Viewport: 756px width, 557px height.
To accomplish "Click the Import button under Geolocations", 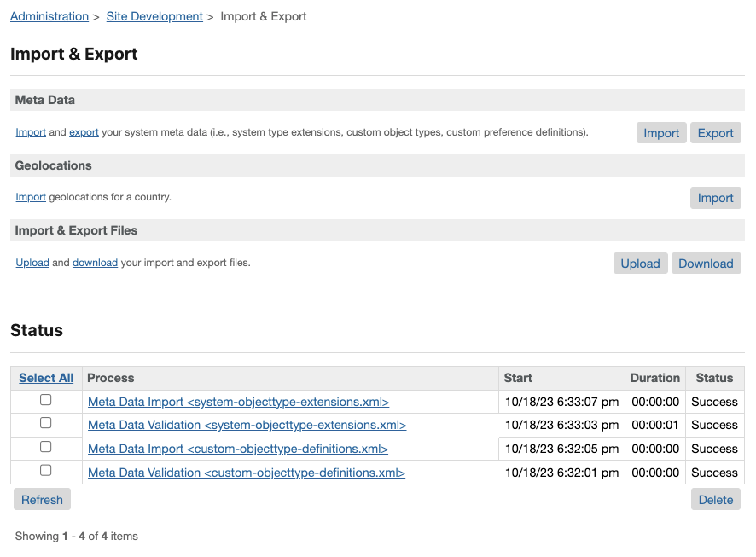I will (715, 197).
